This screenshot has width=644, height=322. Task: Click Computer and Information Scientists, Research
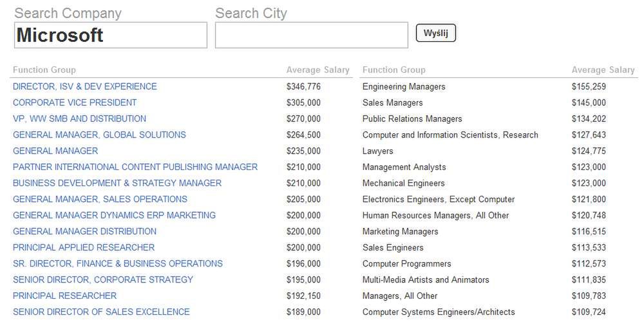[x=450, y=135]
